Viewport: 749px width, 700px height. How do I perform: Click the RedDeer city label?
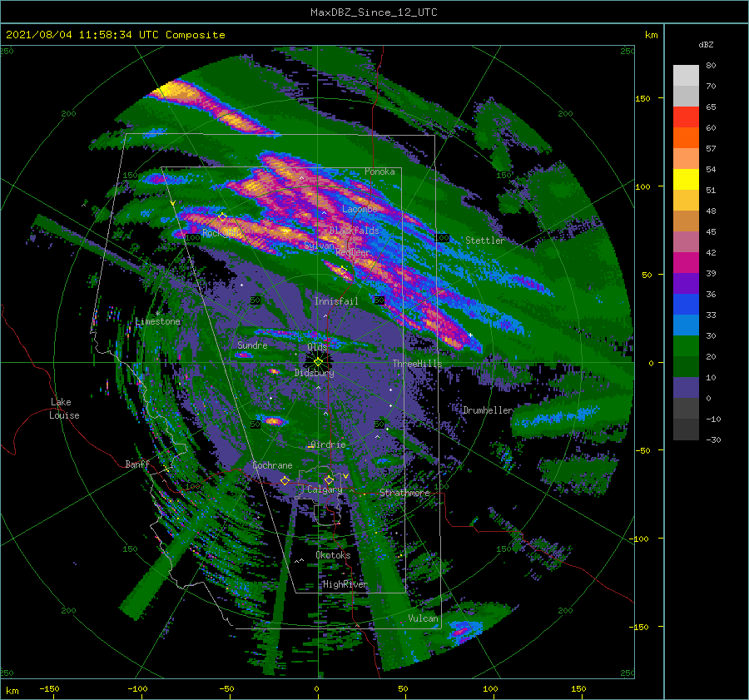[x=353, y=252]
